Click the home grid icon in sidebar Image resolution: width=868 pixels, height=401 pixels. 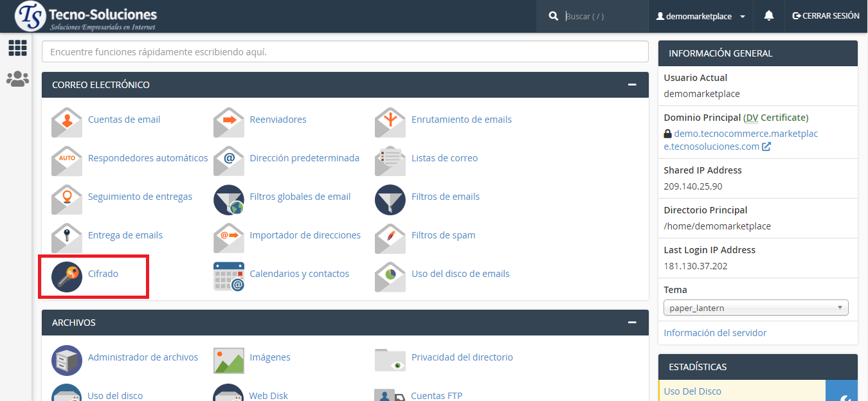[x=17, y=48]
